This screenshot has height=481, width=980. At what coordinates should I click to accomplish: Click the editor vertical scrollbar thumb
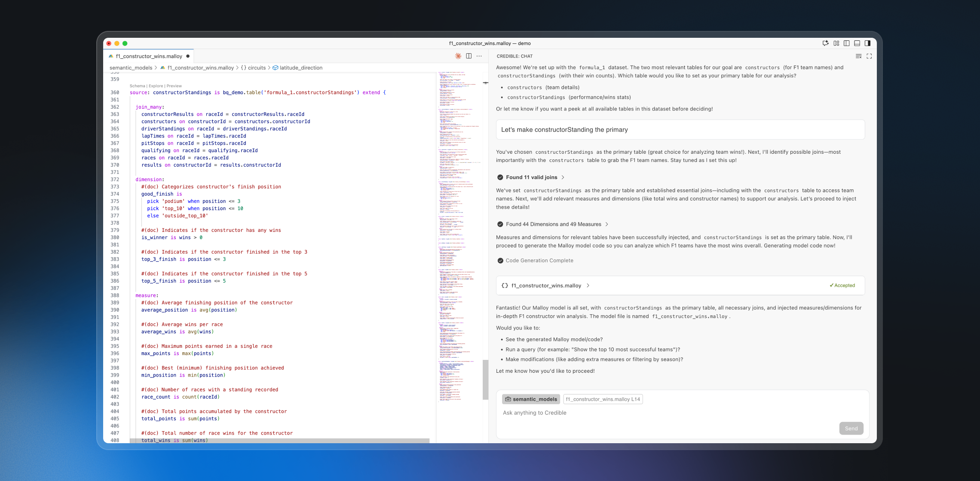tap(485, 380)
